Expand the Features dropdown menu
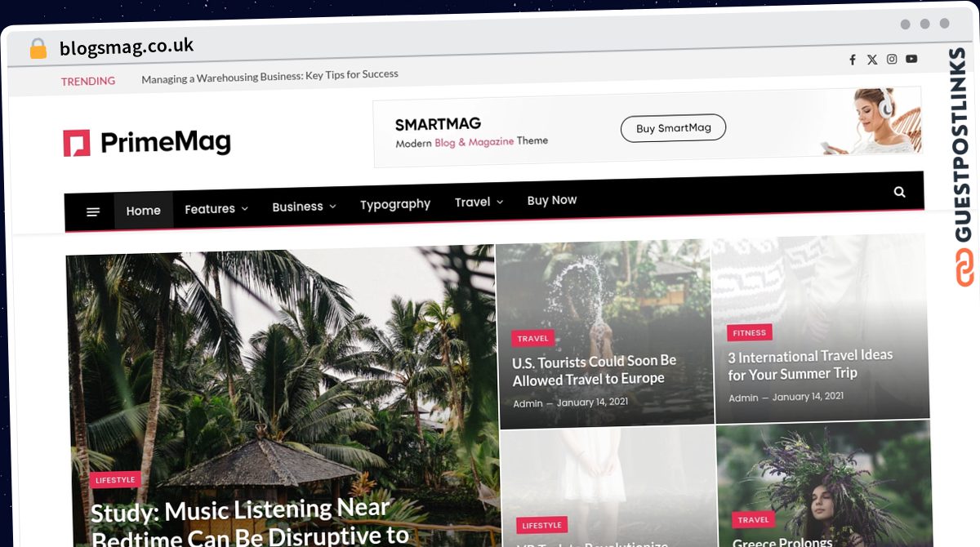Viewport: 980px width, 547px height. [216, 209]
